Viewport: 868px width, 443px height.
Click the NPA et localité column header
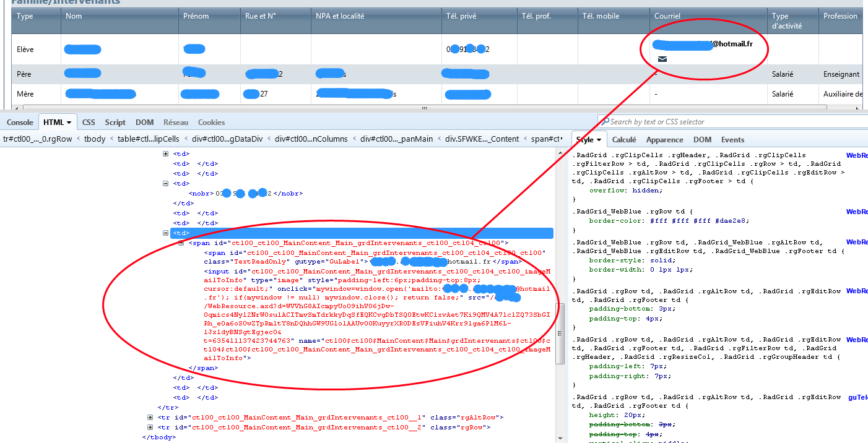pyautogui.click(x=376, y=20)
